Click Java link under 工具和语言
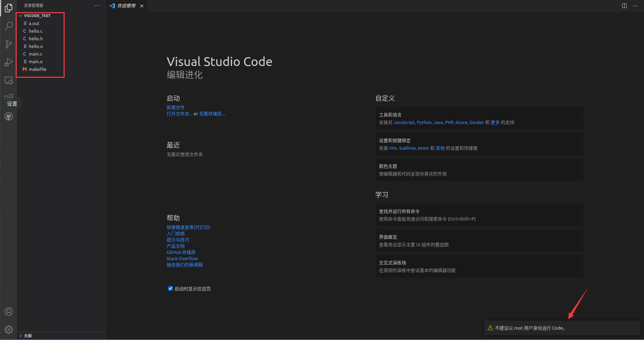This screenshot has width=644, height=340. click(438, 123)
